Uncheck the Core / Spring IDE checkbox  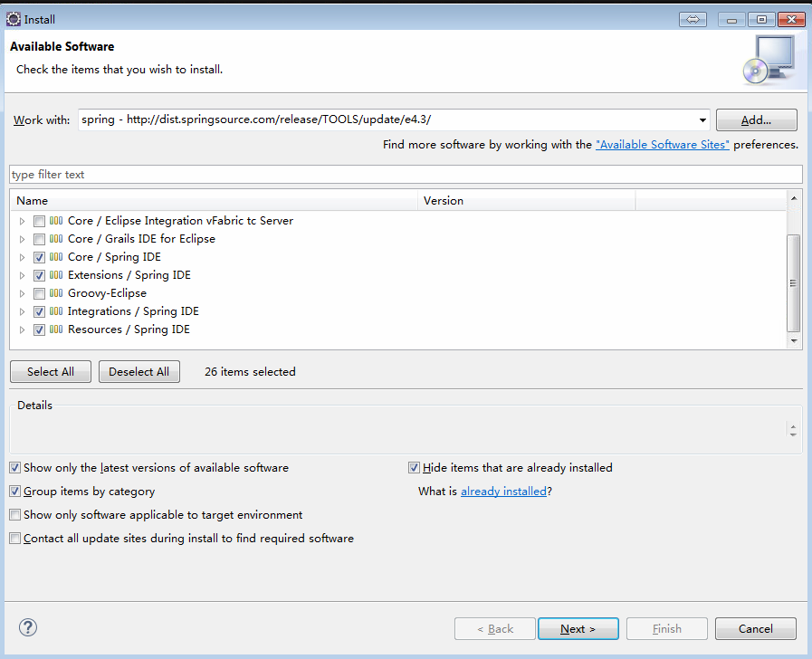[39, 257]
